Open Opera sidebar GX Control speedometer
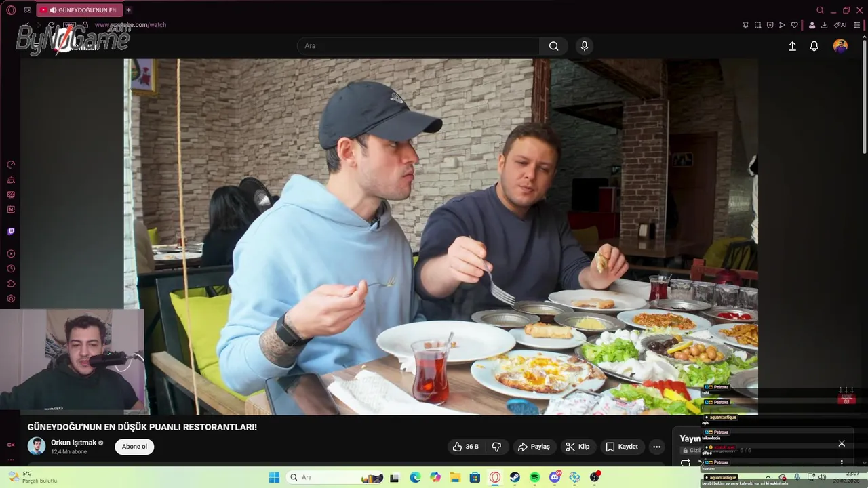 11,165
